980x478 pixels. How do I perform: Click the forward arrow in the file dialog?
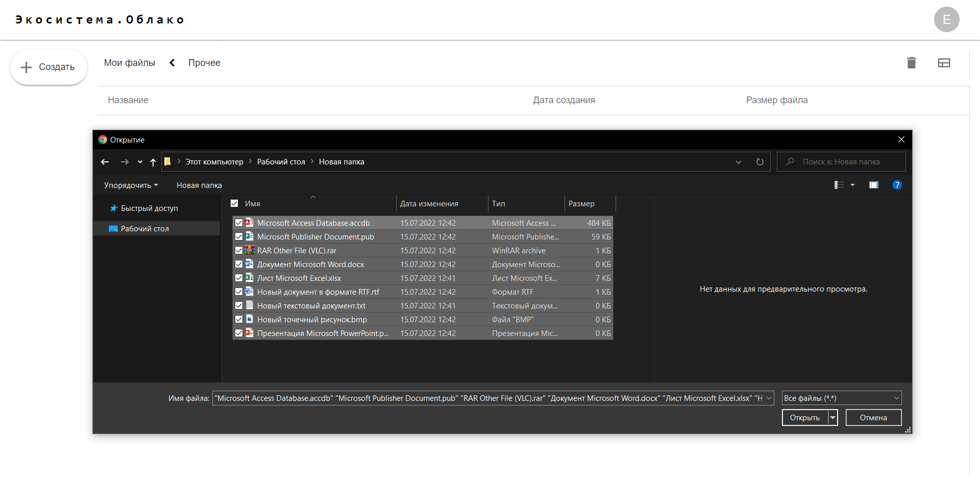[x=125, y=162]
